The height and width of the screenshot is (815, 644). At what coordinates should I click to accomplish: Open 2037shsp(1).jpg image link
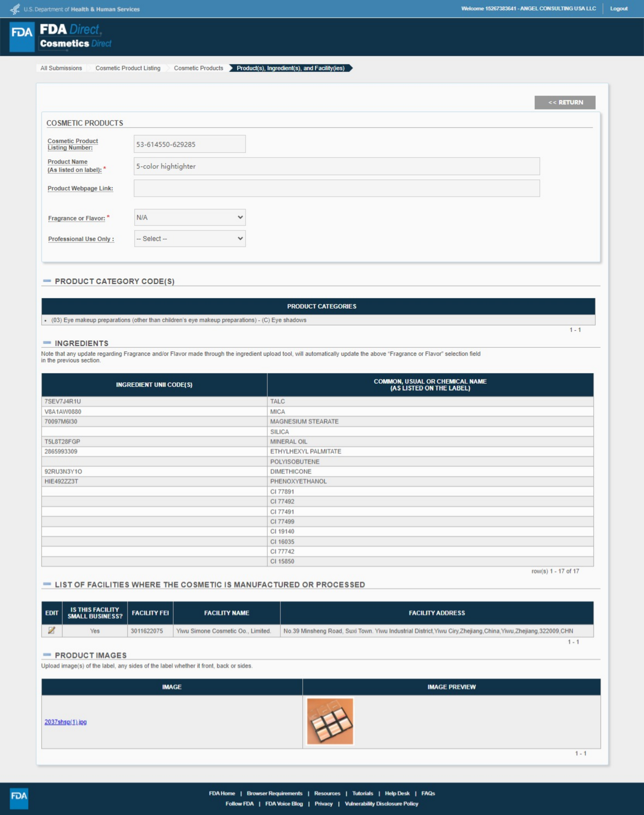66,722
